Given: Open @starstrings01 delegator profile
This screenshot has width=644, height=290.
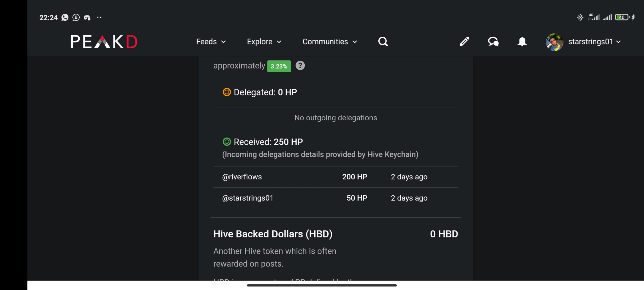Looking at the screenshot, I should (248, 198).
